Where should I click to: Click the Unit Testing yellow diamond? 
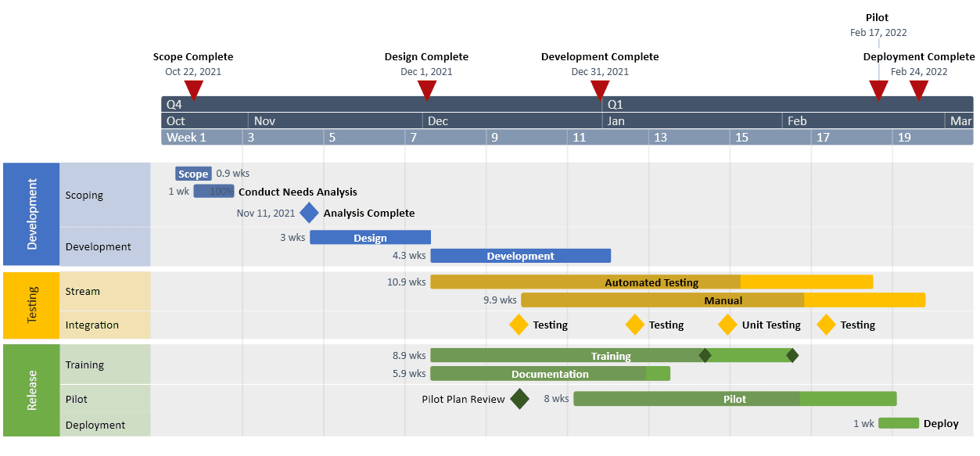[x=728, y=325]
